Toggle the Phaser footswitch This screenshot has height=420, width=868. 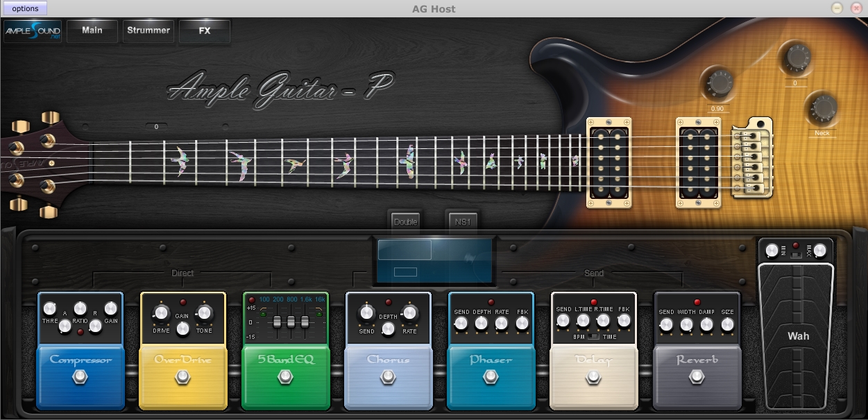(x=491, y=377)
